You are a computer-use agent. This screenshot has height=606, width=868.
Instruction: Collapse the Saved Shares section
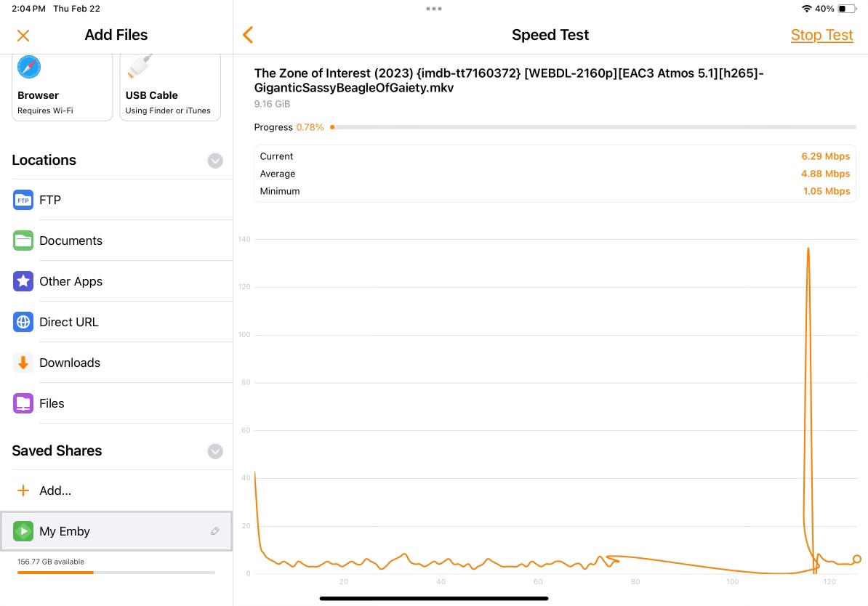click(x=215, y=451)
